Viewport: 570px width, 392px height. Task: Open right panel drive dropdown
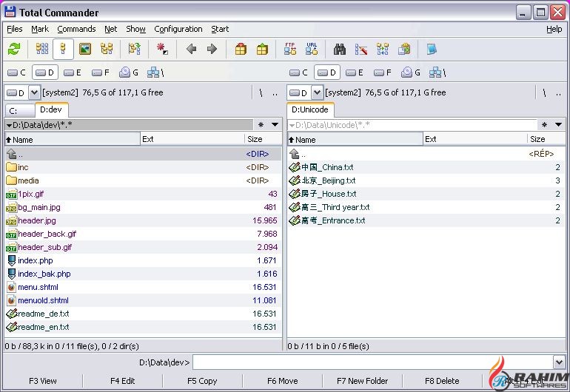pyautogui.click(x=317, y=92)
